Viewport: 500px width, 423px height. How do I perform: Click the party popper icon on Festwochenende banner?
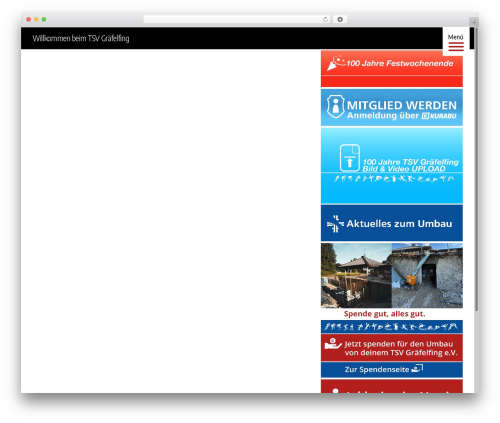[336, 63]
